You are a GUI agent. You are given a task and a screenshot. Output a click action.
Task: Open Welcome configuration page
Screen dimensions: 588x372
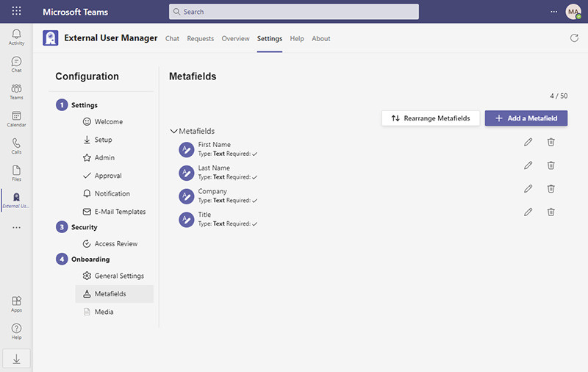115,121
